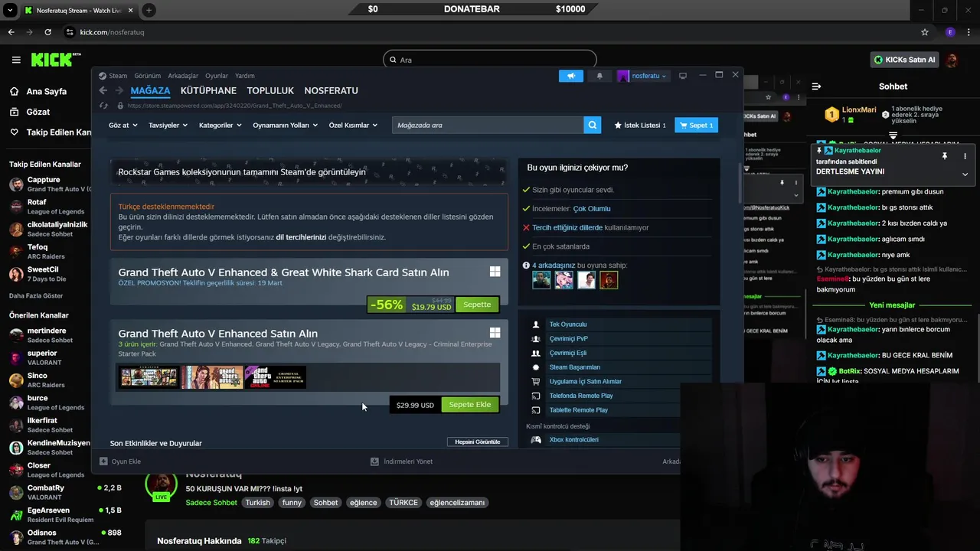The width and height of the screenshot is (980, 551).
Task: Open the Kategoriler dropdown
Action: pyautogui.click(x=220, y=125)
